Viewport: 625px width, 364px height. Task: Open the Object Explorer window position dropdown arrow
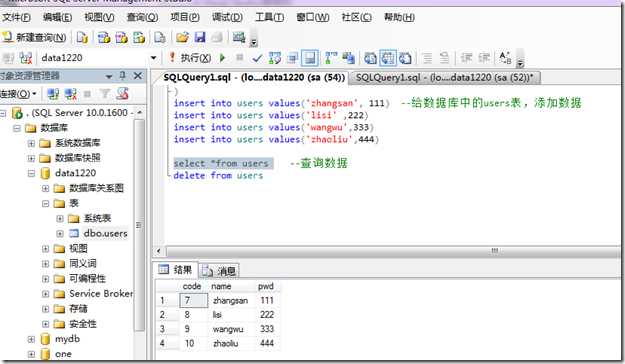coord(108,76)
